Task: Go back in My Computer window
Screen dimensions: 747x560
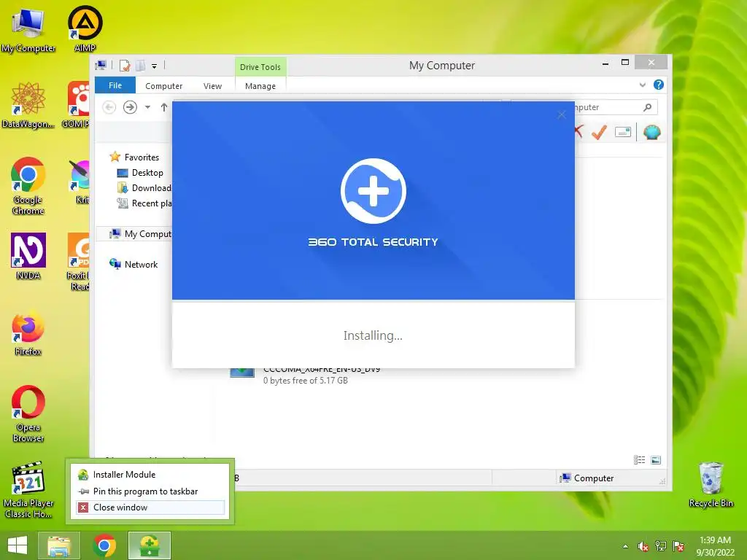Action: 109,107
